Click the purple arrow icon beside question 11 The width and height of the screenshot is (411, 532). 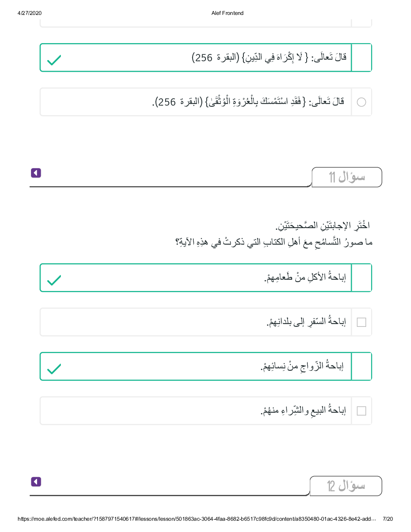pos(36,173)
